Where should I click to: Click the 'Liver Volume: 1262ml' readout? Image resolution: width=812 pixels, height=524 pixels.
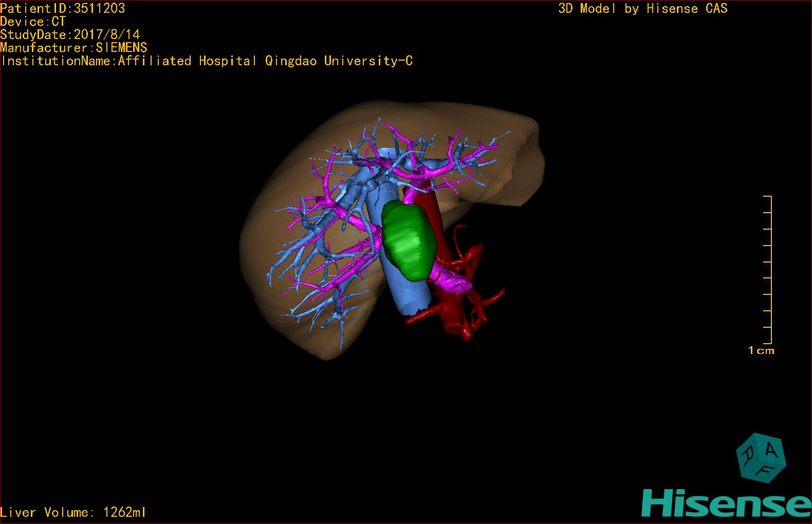click(x=73, y=512)
